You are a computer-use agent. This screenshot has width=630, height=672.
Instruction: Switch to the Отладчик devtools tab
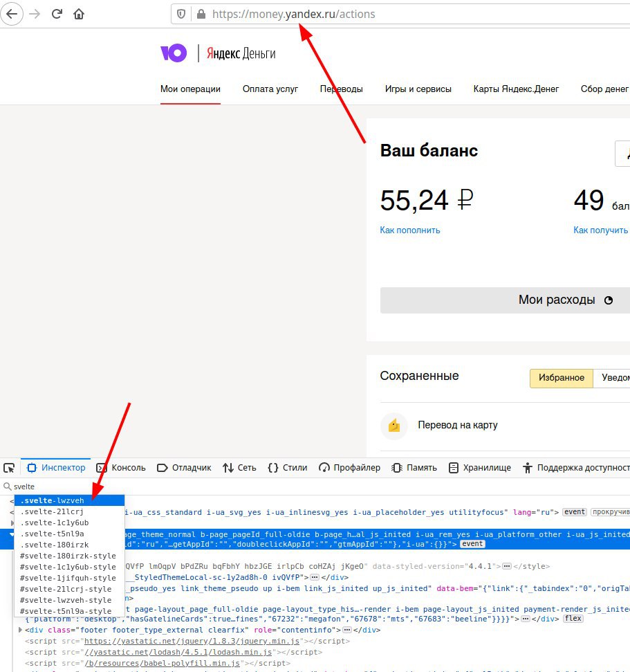tap(184, 468)
